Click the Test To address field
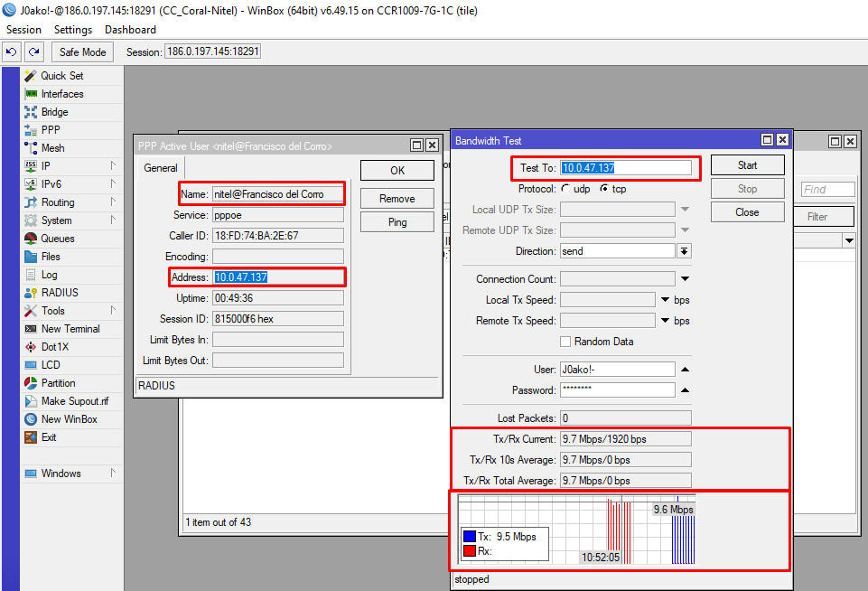This screenshot has height=591, width=868. [625, 168]
